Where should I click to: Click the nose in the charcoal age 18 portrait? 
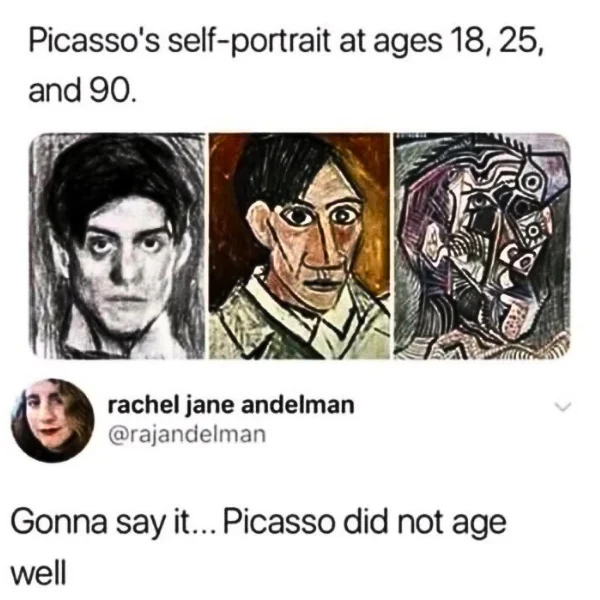coord(123,270)
